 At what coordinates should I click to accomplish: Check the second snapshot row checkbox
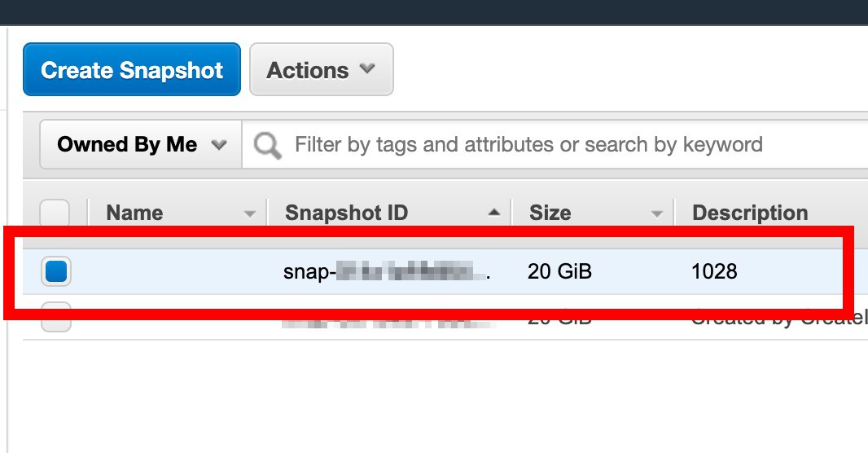(56, 318)
